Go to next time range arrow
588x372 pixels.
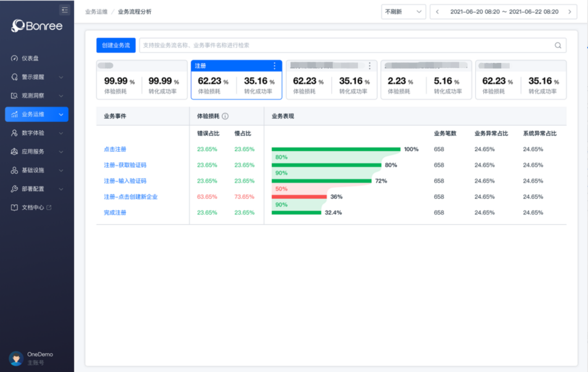(x=570, y=12)
